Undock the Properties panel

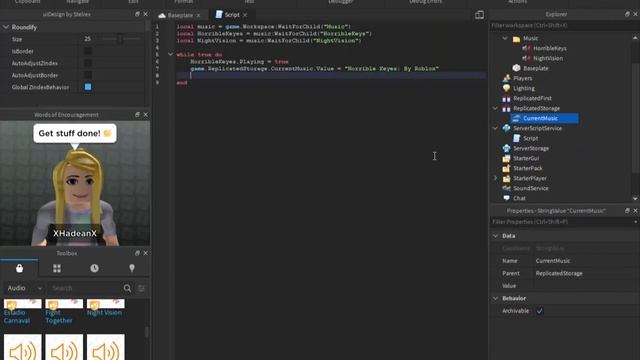pos(627,211)
